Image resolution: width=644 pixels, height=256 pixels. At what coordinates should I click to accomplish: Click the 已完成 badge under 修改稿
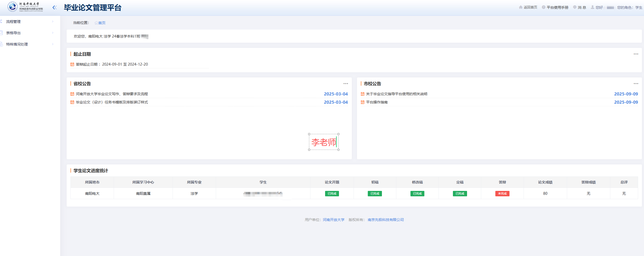click(x=417, y=193)
